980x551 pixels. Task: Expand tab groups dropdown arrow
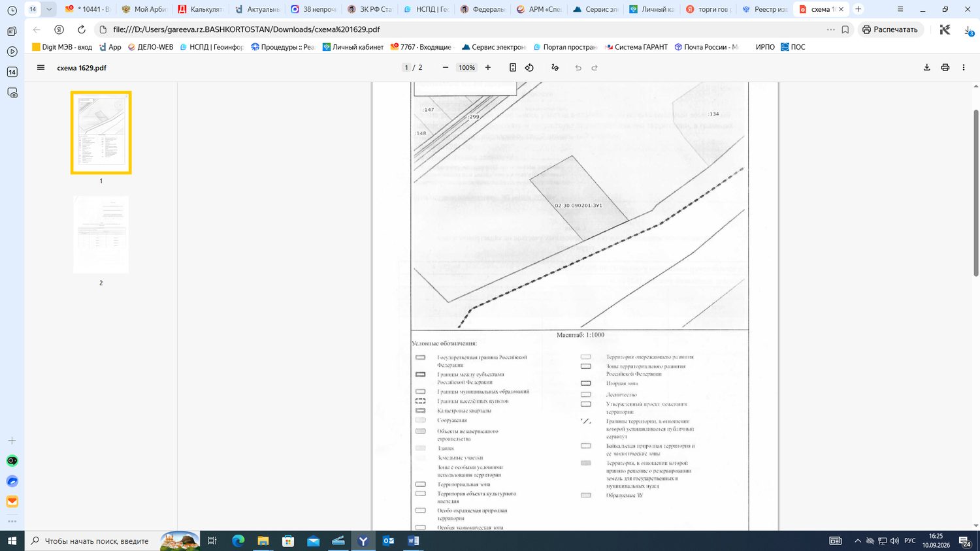pos(49,9)
